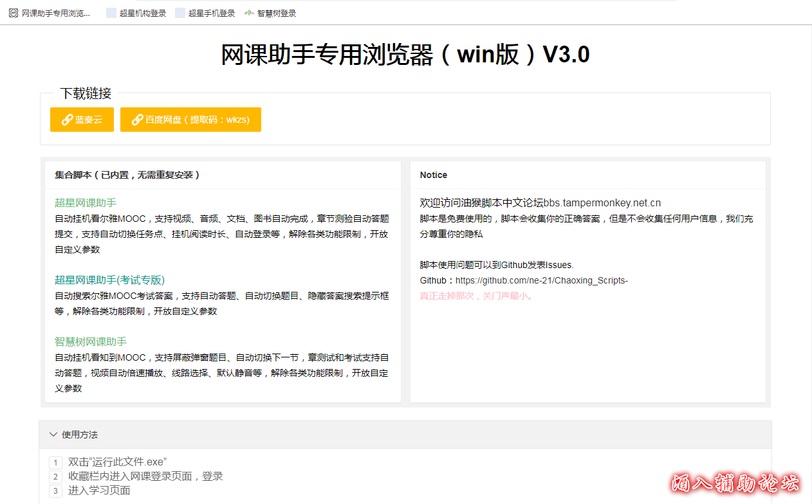Open the 智慧树登录 bookmark
Screen dimensions: 812x504
point(270,13)
